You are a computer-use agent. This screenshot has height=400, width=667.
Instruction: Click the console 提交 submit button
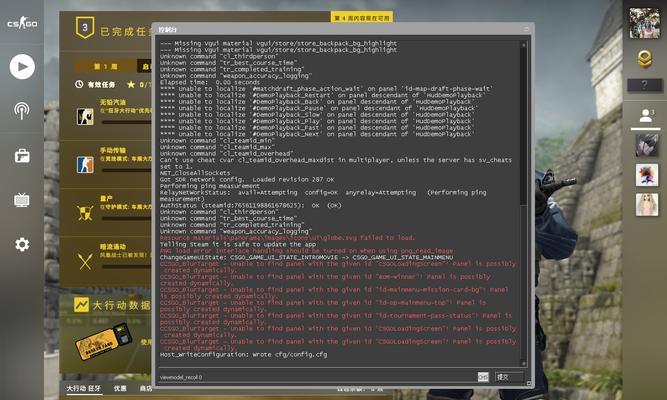click(x=509, y=377)
